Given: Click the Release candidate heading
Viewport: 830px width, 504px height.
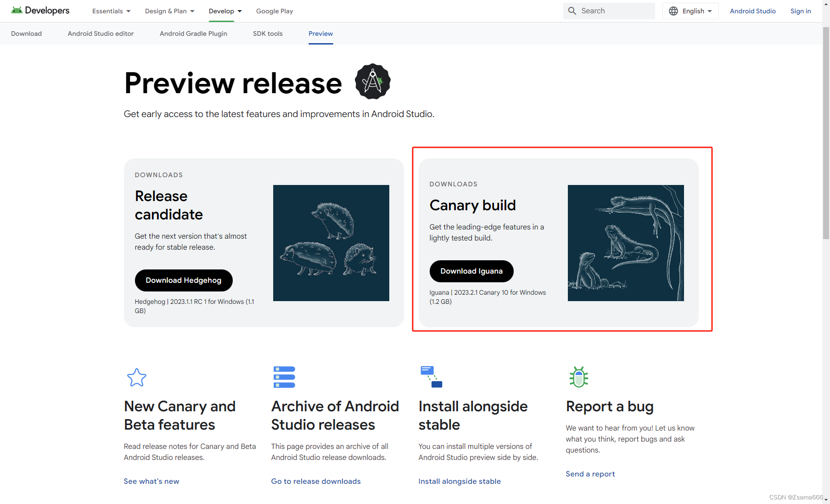Looking at the screenshot, I should coord(169,205).
